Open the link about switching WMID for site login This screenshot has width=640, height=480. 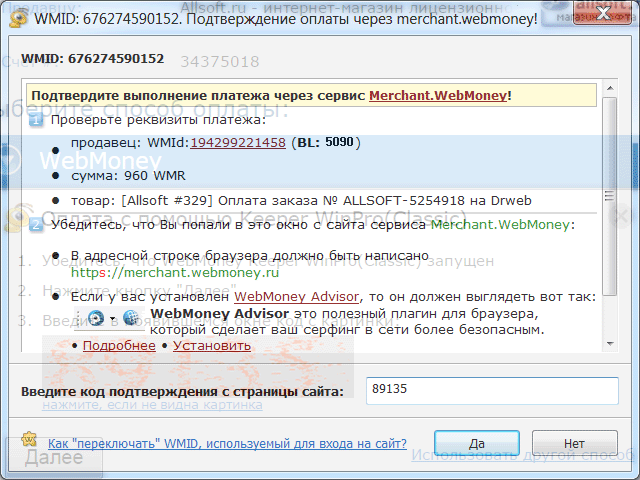[x=227, y=443]
